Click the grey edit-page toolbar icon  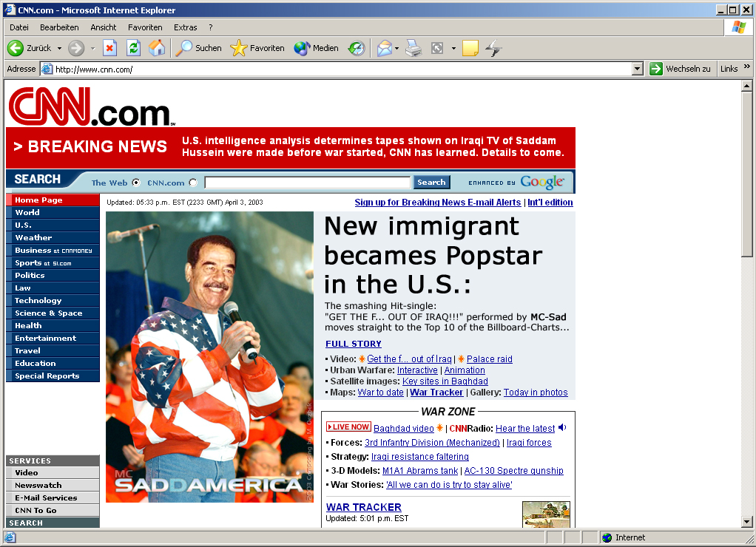click(437, 48)
